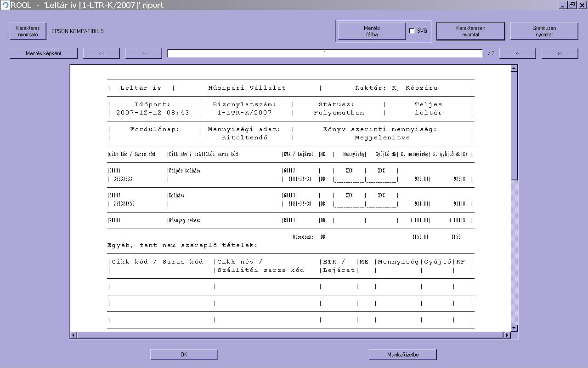Print using Karakteresen nyomtat button
The image size is (588, 368).
click(x=470, y=31)
